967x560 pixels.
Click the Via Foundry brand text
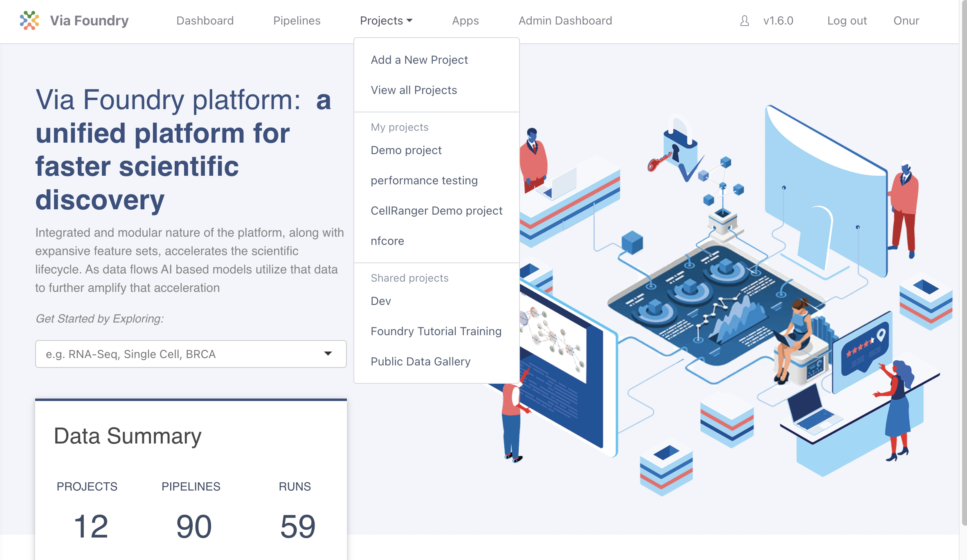[89, 20]
